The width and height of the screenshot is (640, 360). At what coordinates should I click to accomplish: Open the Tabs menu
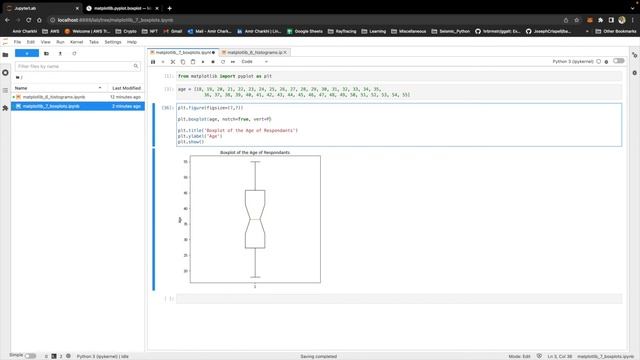[94, 42]
